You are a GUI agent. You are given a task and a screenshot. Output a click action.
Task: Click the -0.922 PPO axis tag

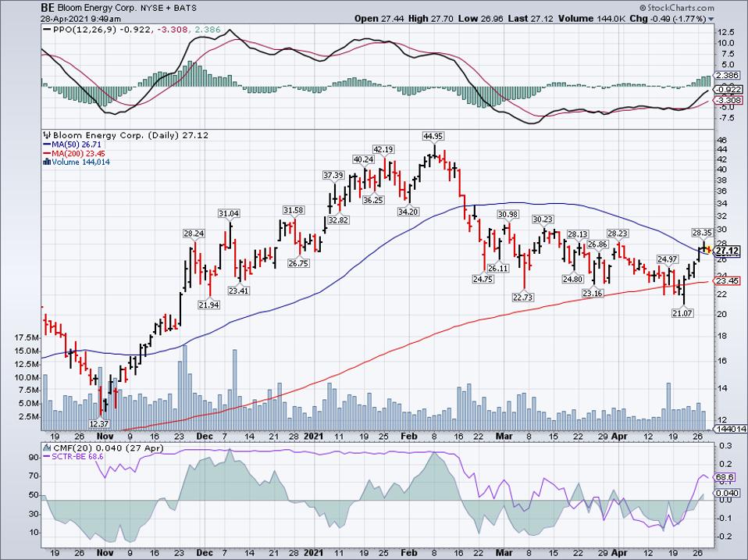[x=728, y=90]
